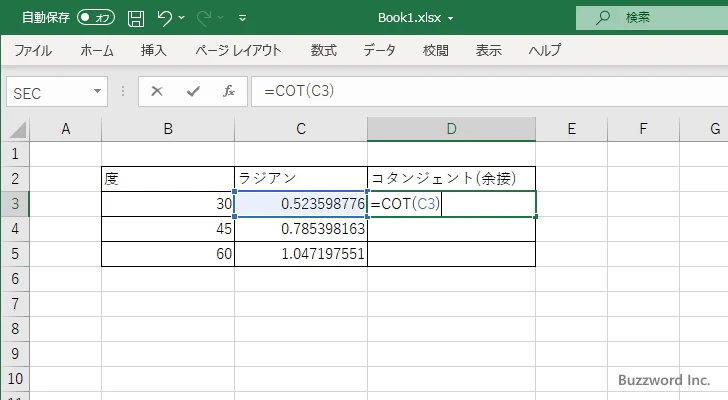728x400 pixels.
Task: Select row 9 header
Action: [x=15, y=354]
